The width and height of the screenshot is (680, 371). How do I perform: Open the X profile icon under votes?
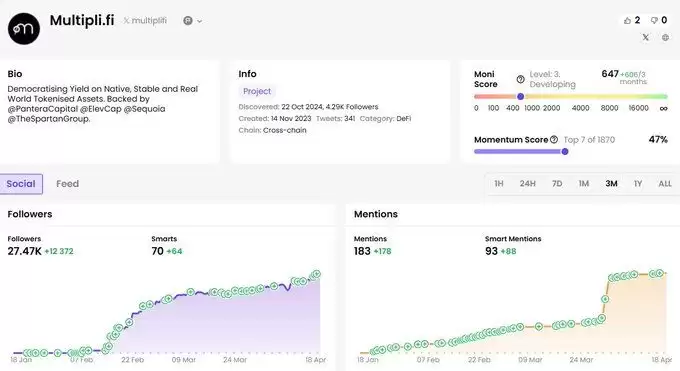click(646, 37)
